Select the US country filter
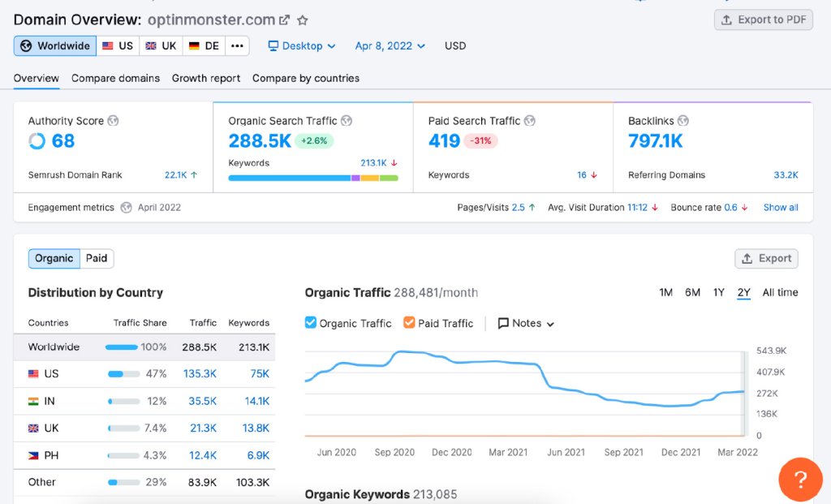 [118, 46]
